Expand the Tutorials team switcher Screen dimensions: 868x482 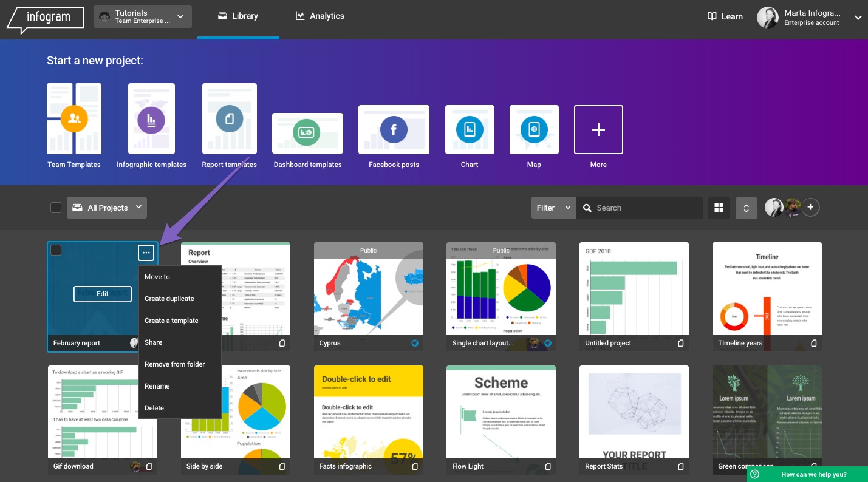pyautogui.click(x=143, y=17)
